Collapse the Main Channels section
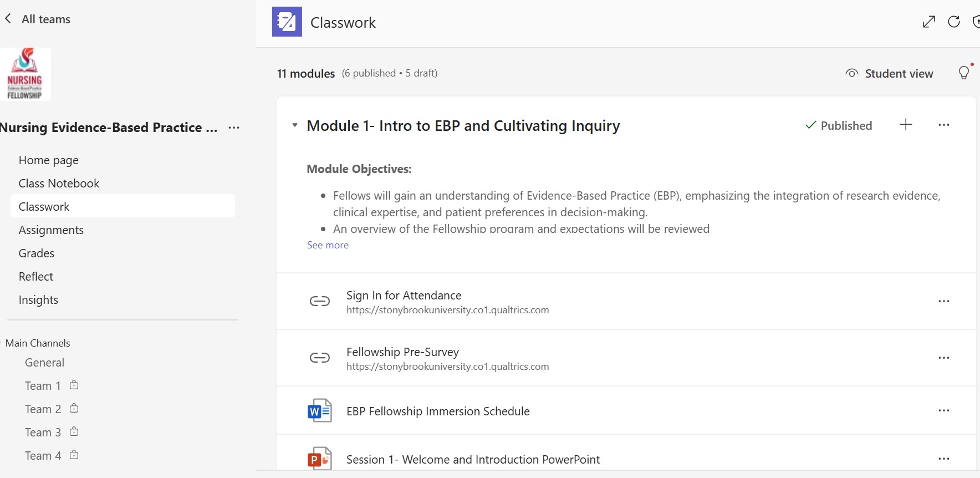The width and height of the screenshot is (980, 478). point(38,343)
